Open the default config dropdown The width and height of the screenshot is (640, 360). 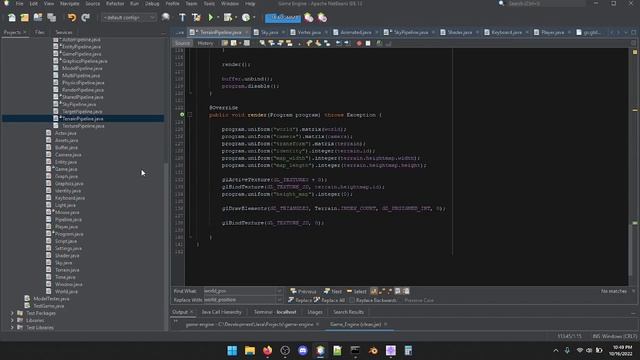coord(129,18)
